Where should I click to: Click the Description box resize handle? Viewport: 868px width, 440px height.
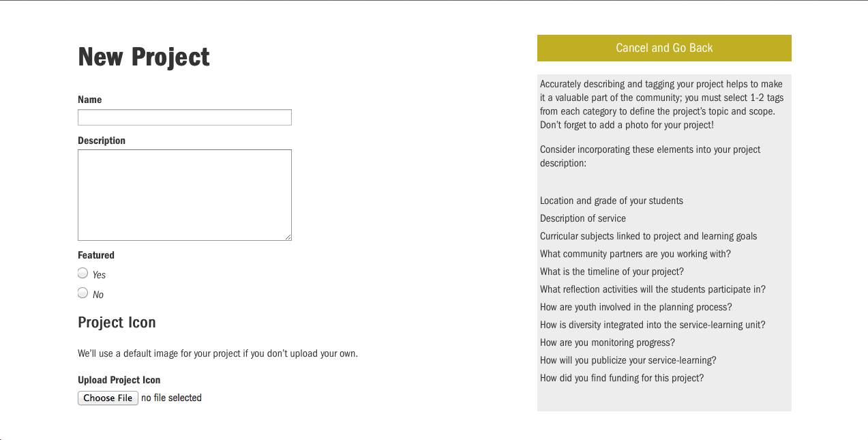288,237
